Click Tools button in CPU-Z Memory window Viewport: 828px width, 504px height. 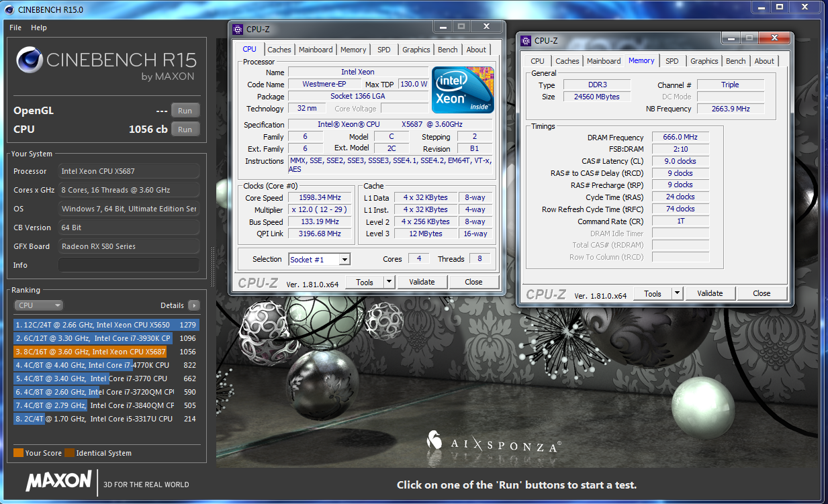[x=653, y=293]
